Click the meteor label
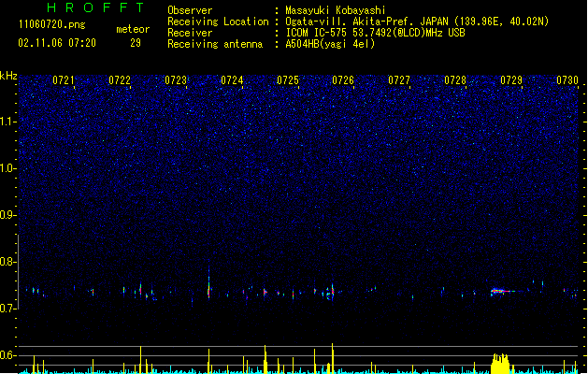The image size is (588, 374). 133,29
